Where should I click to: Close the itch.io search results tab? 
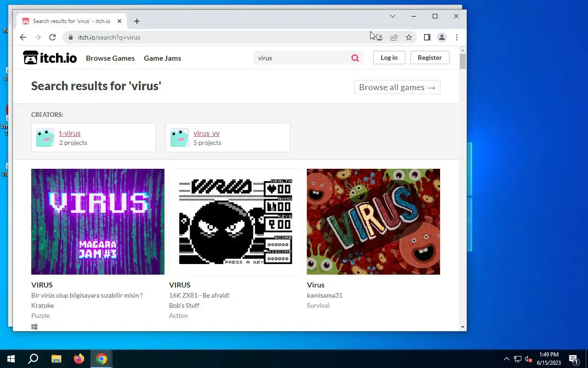pyautogui.click(x=119, y=21)
